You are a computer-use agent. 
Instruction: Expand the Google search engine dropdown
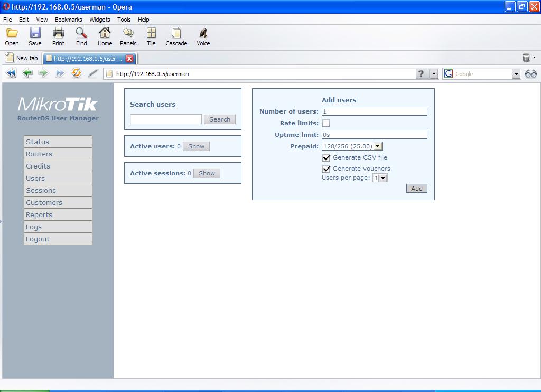516,74
